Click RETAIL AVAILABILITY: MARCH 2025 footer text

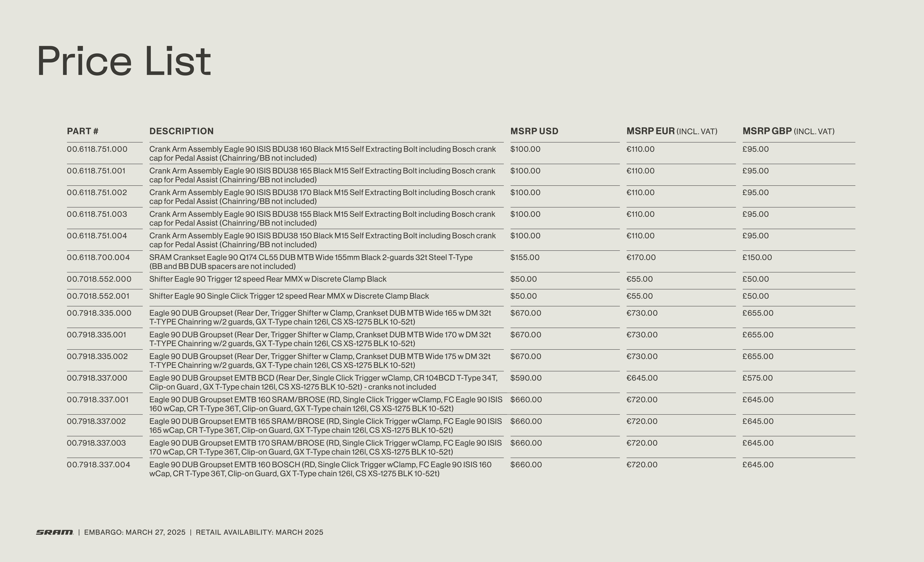click(x=260, y=532)
